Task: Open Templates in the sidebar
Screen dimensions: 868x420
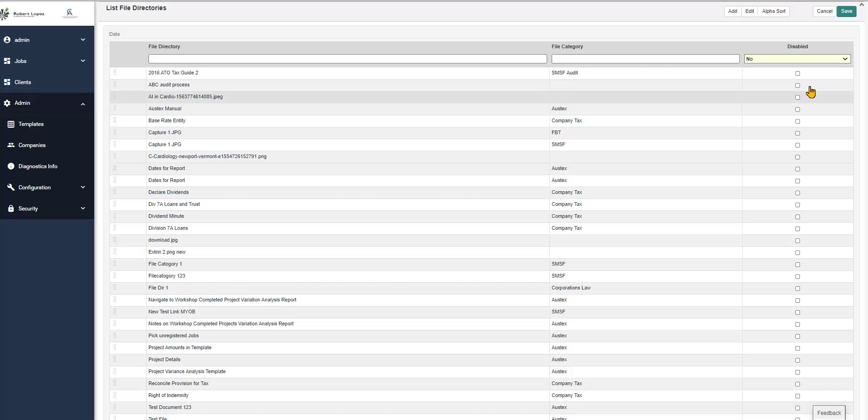Action: tap(31, 124)
